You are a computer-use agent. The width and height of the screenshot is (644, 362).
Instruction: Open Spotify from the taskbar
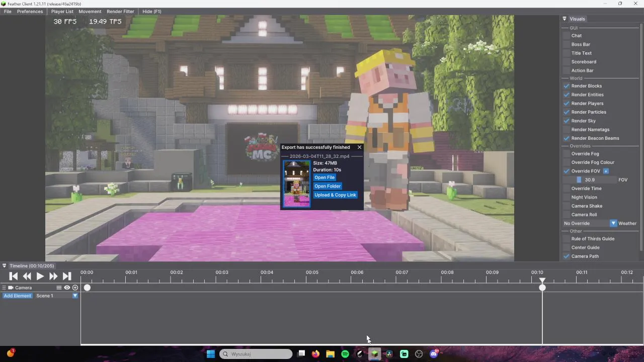[x=345, y=354]
